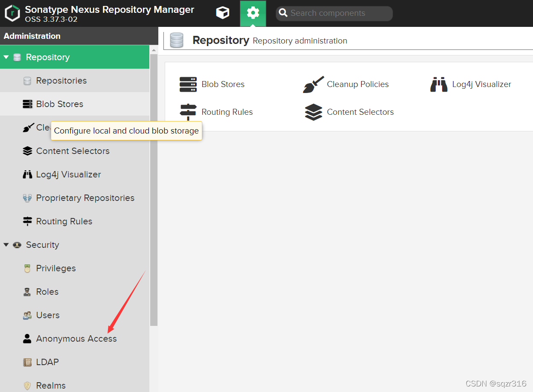Click the Privileges medal icon
The image size is (533, 392).
point(27,268)
